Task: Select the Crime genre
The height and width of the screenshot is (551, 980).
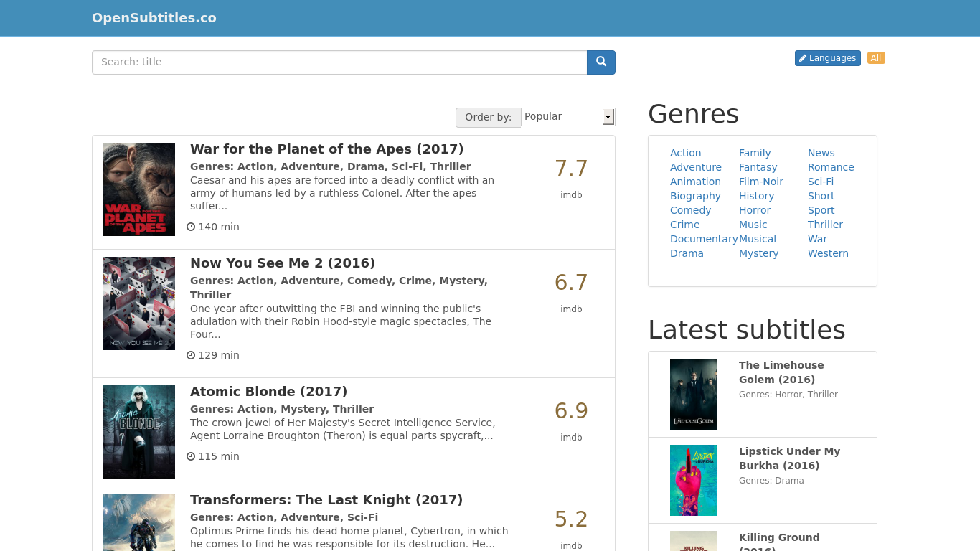Action: tap(684, 225)
